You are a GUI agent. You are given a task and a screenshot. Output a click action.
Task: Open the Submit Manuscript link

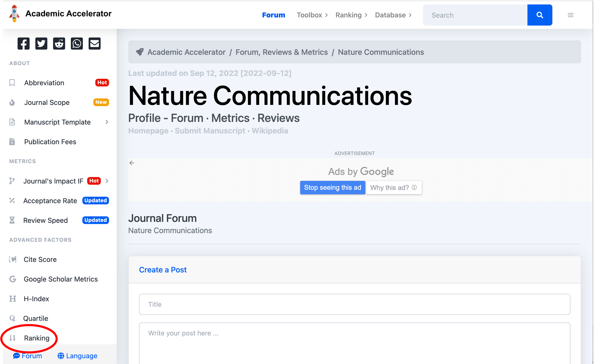click(210, 131)
